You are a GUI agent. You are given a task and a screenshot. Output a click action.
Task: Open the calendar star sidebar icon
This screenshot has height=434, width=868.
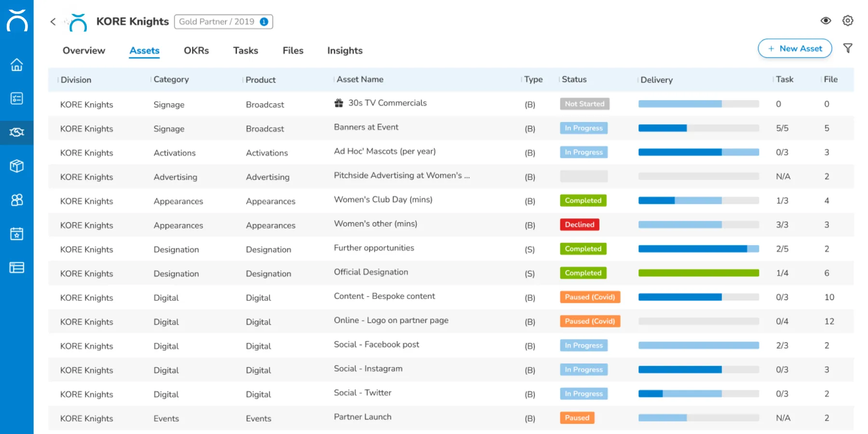[17, 234]
